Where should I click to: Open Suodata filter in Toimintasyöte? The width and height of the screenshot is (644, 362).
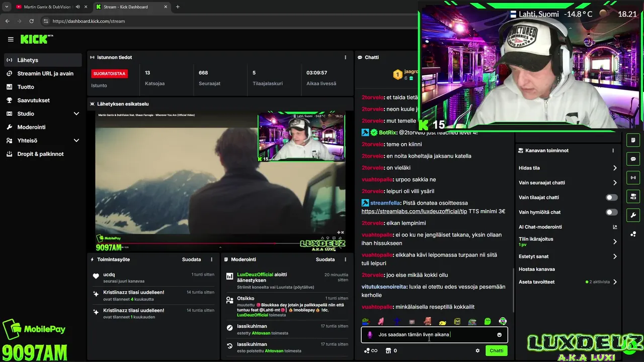coord(191,259)
